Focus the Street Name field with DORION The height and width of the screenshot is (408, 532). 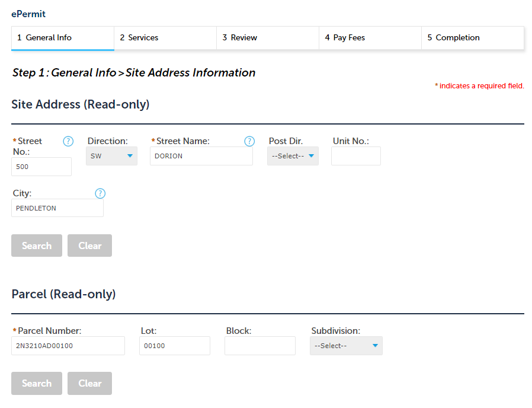pos(201,156)
